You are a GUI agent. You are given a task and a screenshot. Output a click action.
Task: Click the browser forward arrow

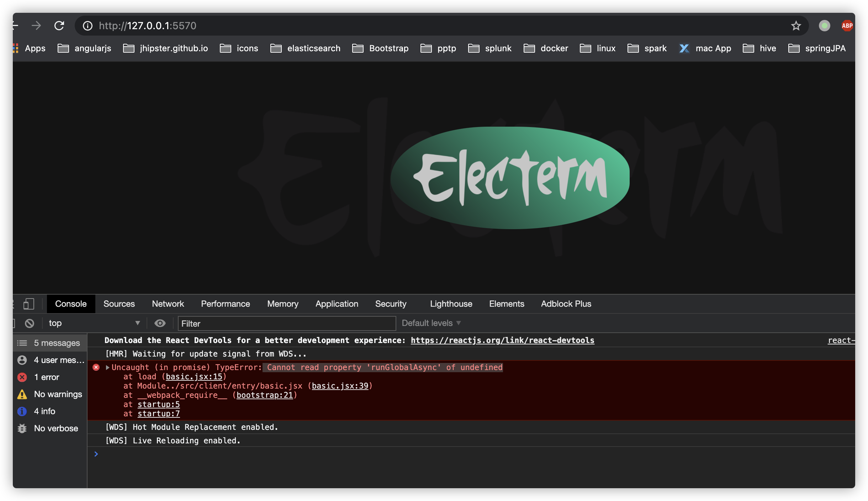pyautogui.click(x=36, y=26)
